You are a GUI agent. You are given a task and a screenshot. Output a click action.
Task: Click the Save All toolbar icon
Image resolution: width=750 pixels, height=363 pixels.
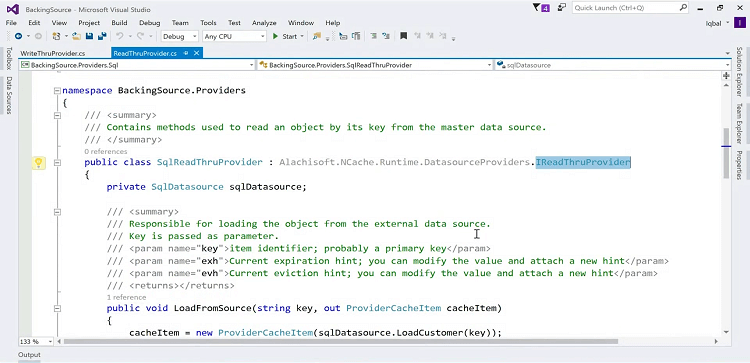[101, 36]
